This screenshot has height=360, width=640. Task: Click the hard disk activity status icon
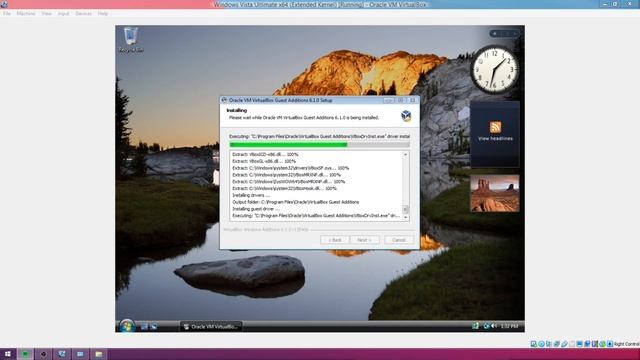(534, 344)
